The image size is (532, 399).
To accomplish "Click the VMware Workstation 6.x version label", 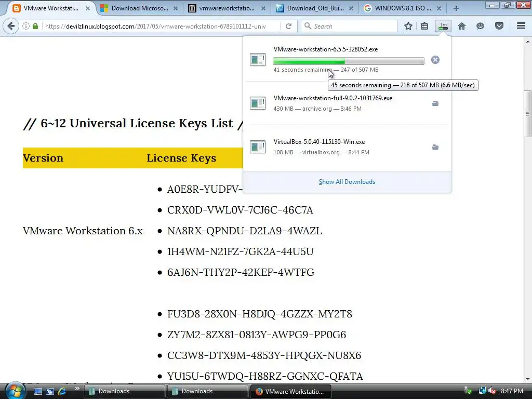I will (83, 231).
